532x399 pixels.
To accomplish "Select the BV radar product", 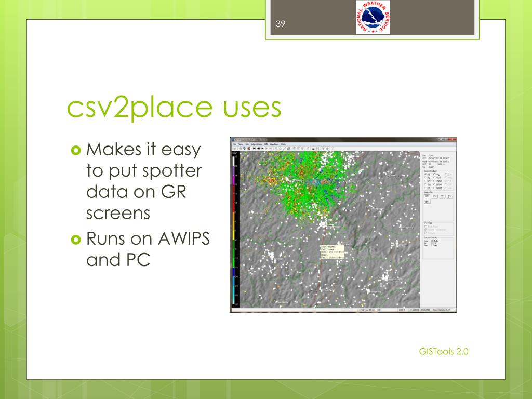I will click(427, 178).
